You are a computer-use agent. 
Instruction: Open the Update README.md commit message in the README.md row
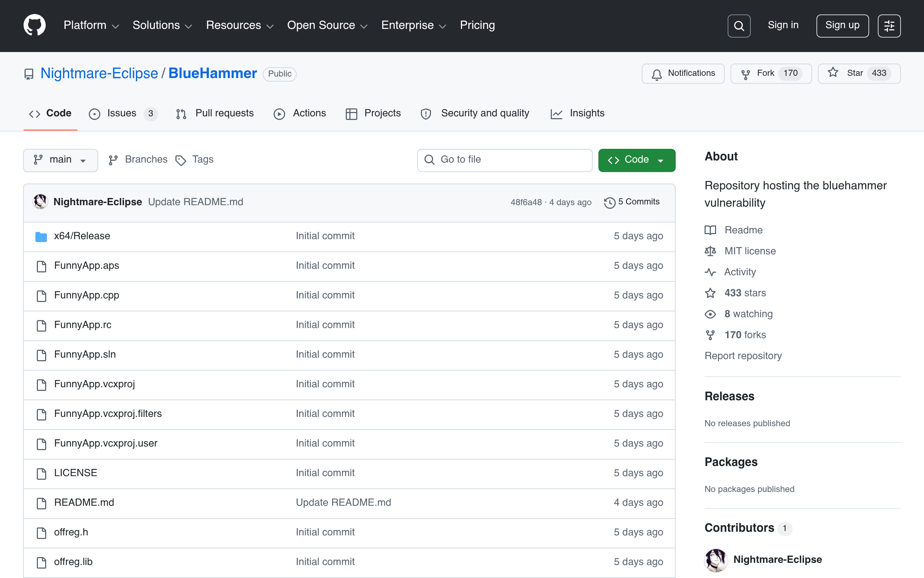(343, 503)
